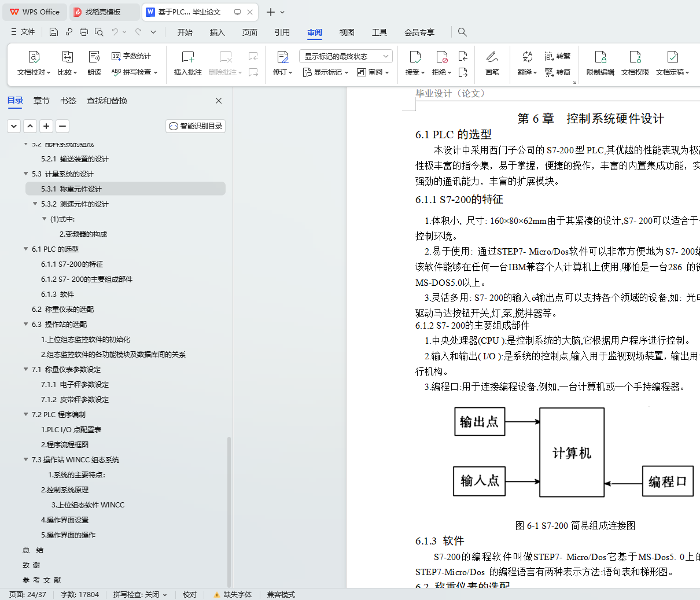The height and width of the screenshot is (600, 700).
Task: Go to 7.1.2 皮带秤参数设定 heading
Action: pyautogui.click(x=75, y=399)
